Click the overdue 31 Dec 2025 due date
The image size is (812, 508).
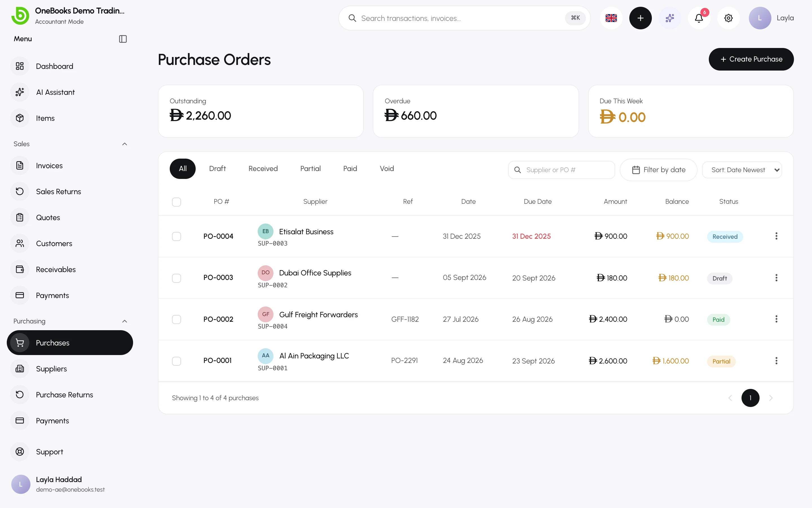click(531, 237)
